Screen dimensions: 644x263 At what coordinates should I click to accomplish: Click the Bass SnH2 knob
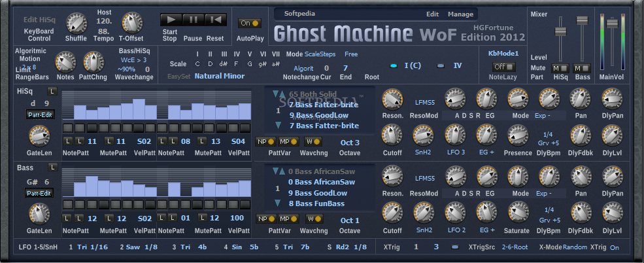coord(424,213)
